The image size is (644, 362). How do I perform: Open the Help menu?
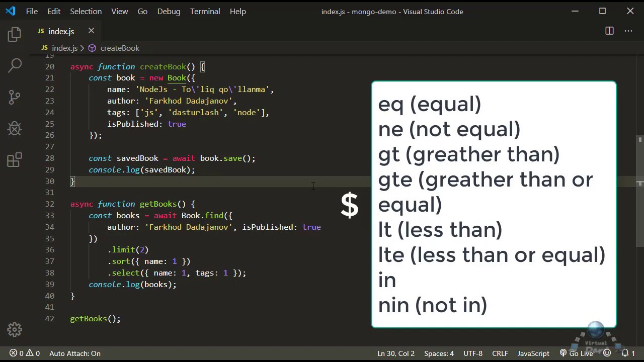[237, 11]
